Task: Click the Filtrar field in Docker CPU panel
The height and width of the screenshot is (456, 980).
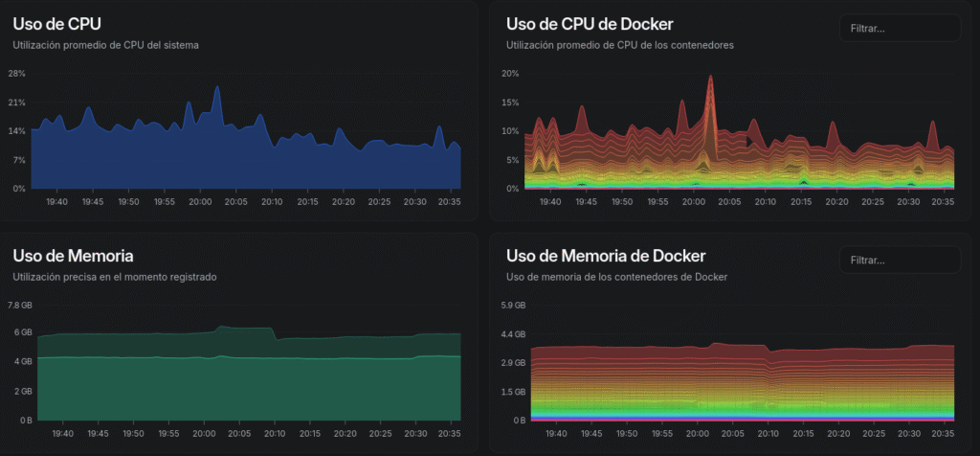Action: pos(899,28)
